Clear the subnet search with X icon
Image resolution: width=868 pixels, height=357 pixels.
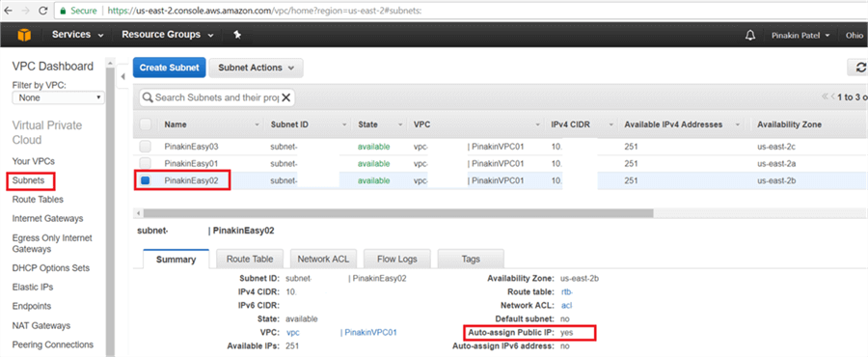coord(285,97)
